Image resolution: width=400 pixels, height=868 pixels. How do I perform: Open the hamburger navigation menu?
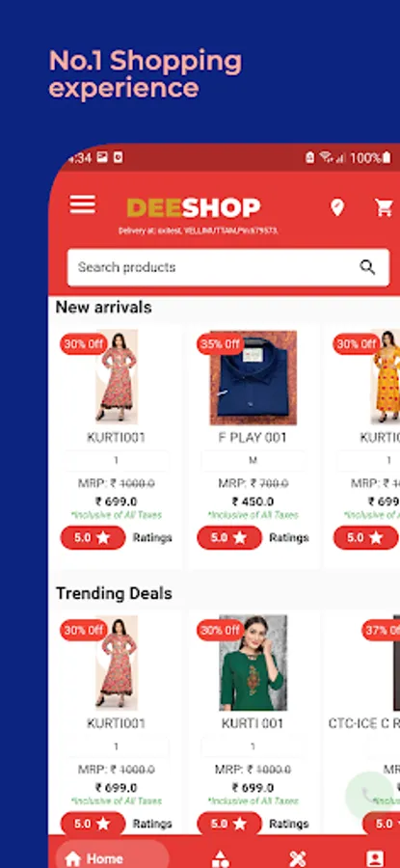point(83,204)
